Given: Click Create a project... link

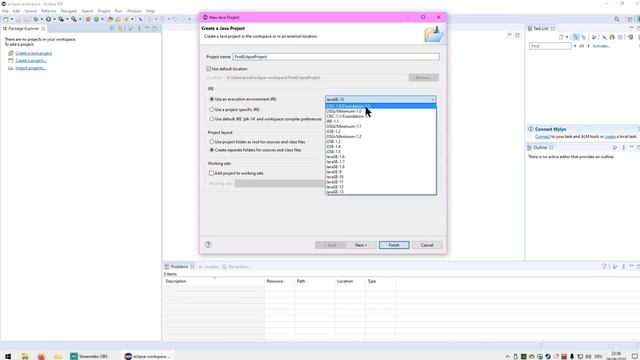Looking at the screenshot, I should [31, 60].
